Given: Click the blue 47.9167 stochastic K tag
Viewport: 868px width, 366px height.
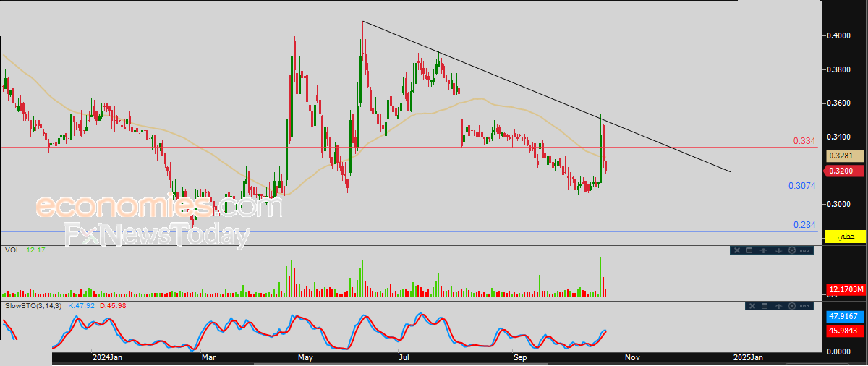Looking at the screenshot, I should pyautogui.click(x=845, y=317).
